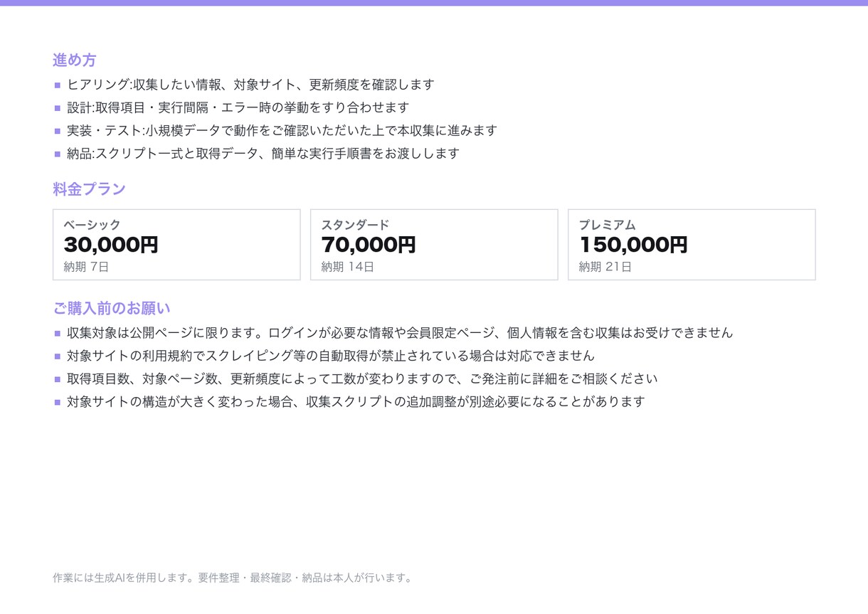This screenshot has height=614, width=868.
Task: Click the 納期 7日 text
Action: point(86,267)
